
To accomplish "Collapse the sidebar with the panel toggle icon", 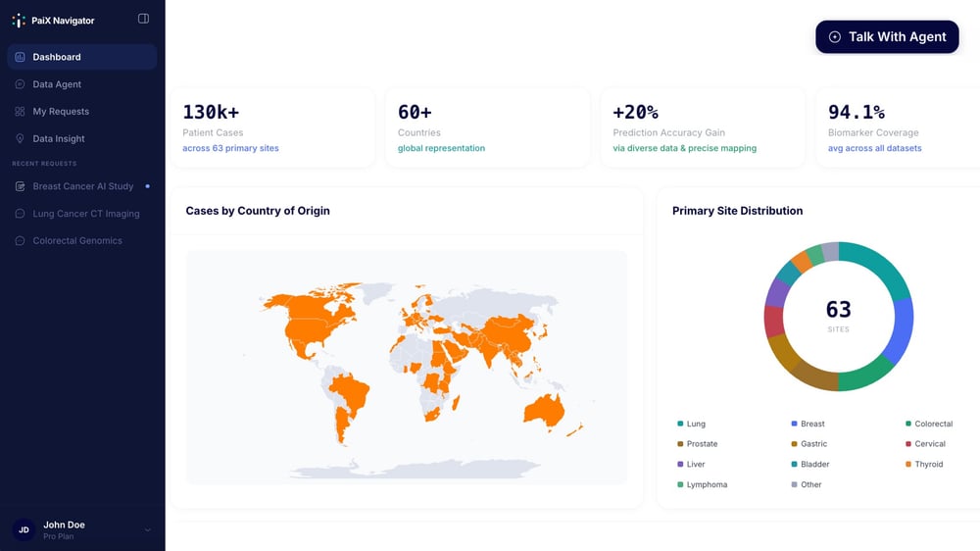I will 144,19.
